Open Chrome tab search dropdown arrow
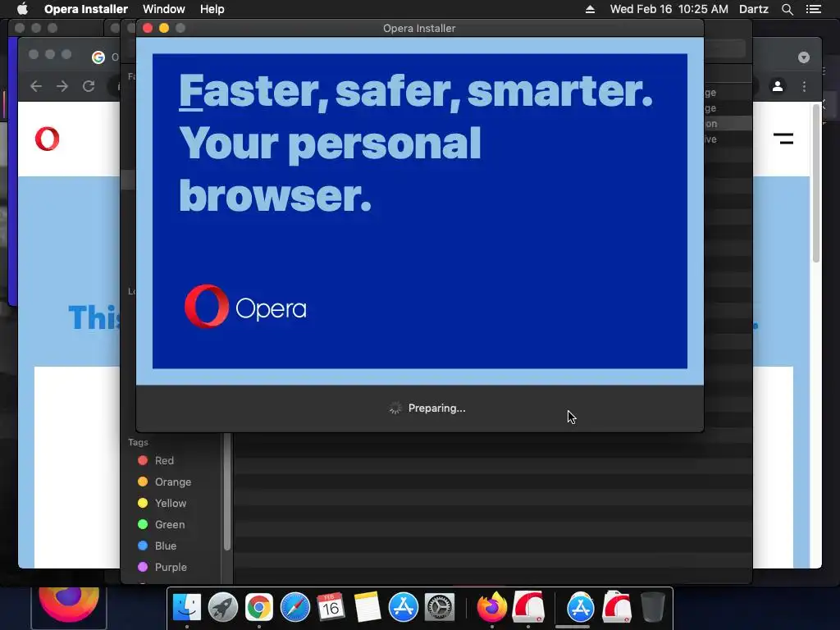 pos(804,57)
